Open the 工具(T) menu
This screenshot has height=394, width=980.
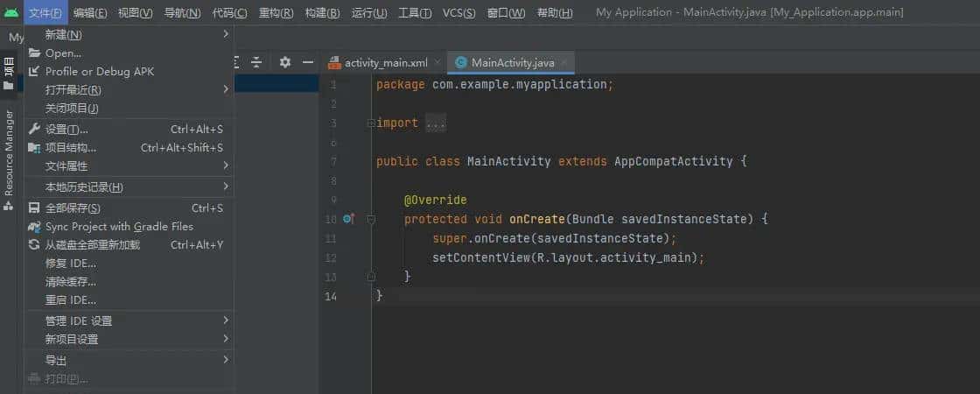pyautogui.click(x=415, y=12)
